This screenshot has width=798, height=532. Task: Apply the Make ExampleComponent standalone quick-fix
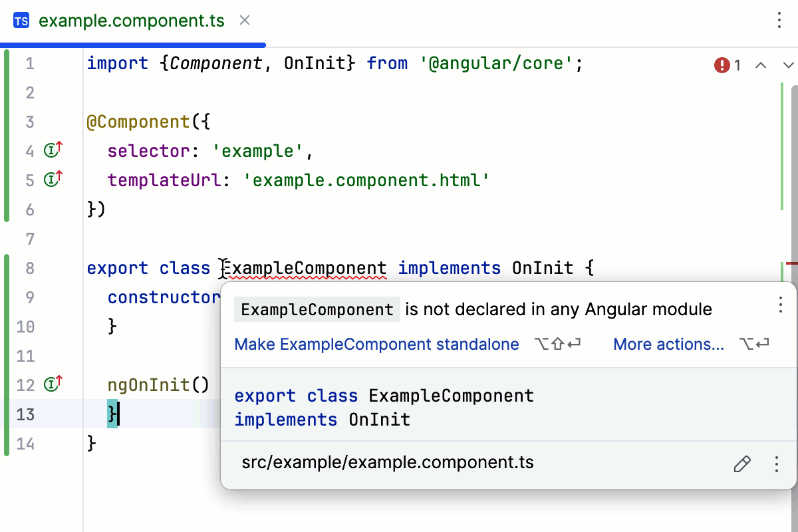click(376, 344)
